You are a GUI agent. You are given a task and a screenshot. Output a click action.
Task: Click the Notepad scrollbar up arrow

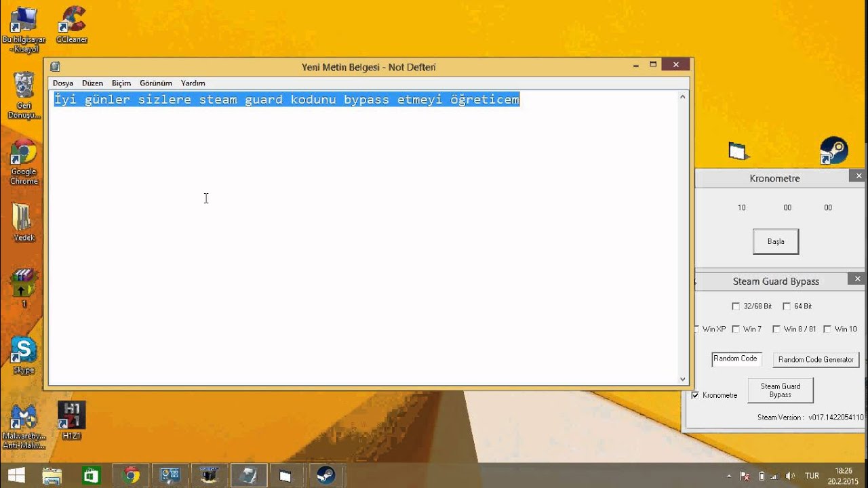pos(683,97)
